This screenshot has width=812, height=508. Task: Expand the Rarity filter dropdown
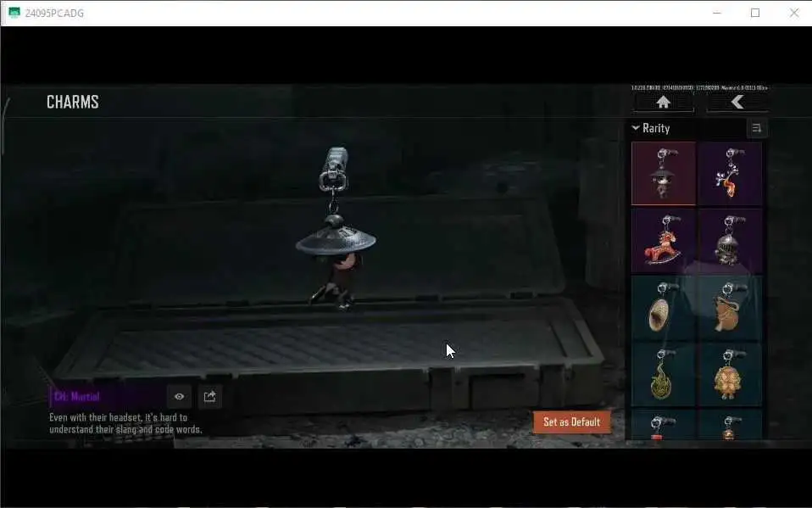pos(651,128)
